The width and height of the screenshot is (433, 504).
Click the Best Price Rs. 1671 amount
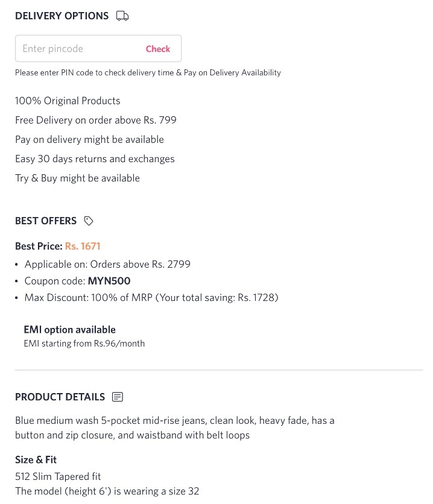(x=83, y=246)
